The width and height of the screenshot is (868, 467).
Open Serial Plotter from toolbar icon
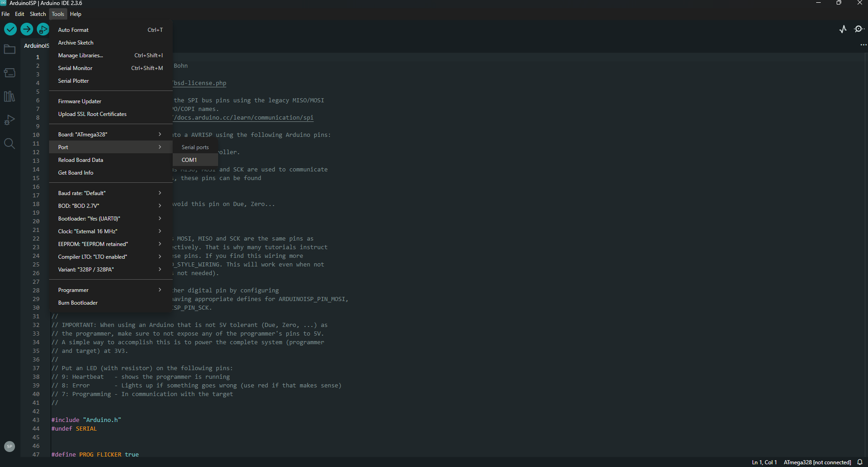843,29
